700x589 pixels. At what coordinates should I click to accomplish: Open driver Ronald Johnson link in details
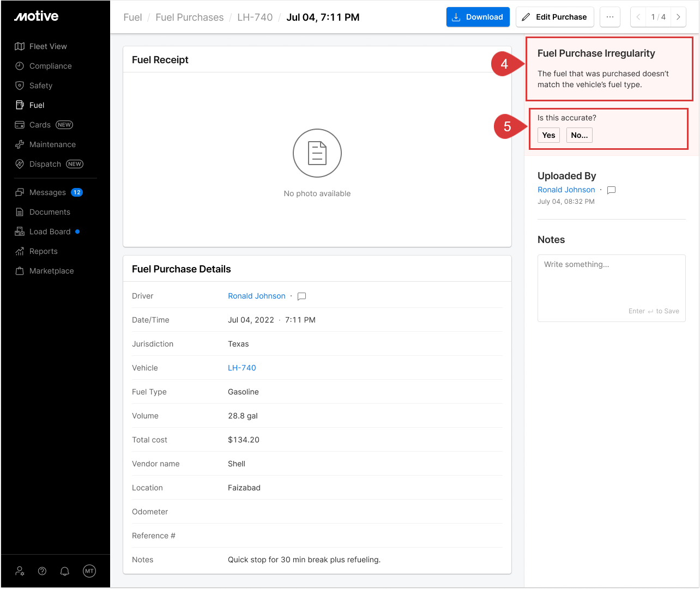coord(256,296)
